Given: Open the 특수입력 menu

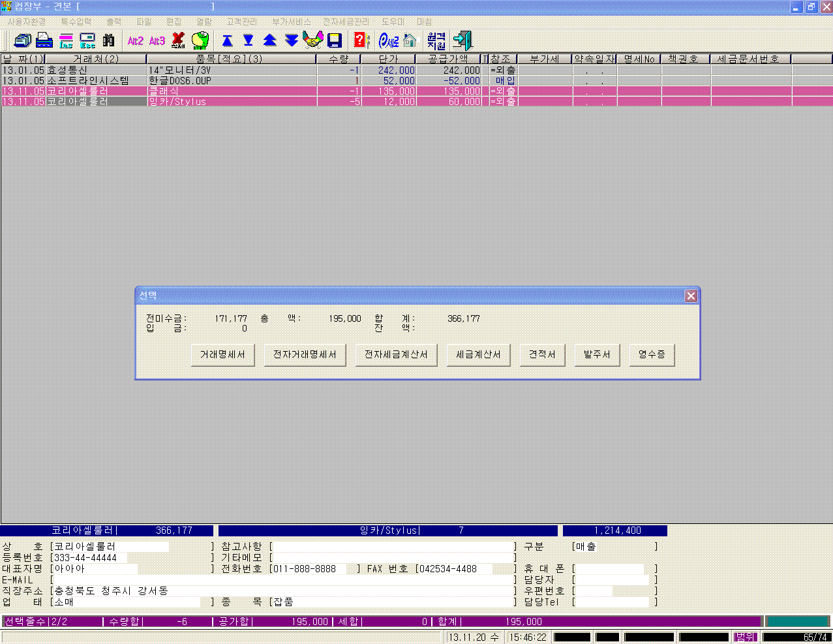Looking at the screenshot, I should (x=76, y=22).
